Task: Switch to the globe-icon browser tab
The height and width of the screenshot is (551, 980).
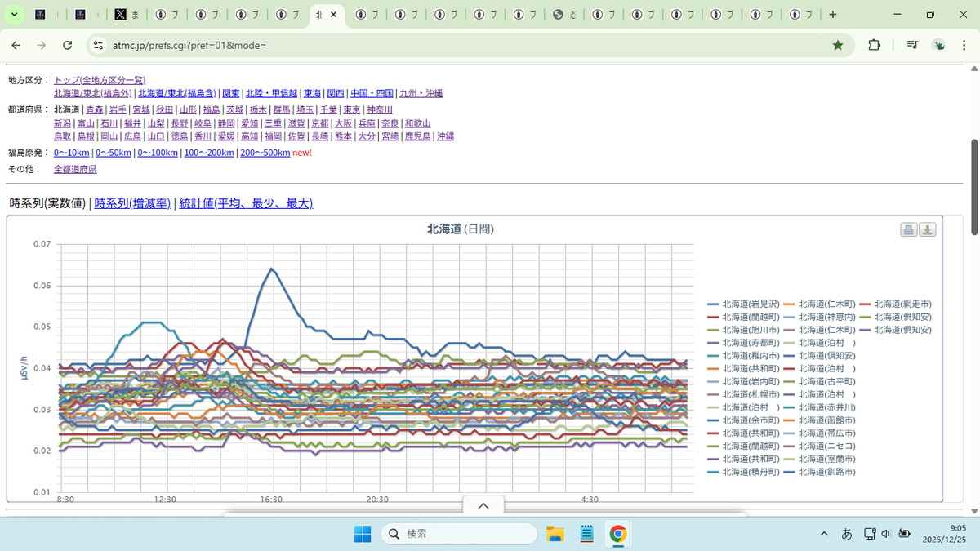Action: pos(565,15)
